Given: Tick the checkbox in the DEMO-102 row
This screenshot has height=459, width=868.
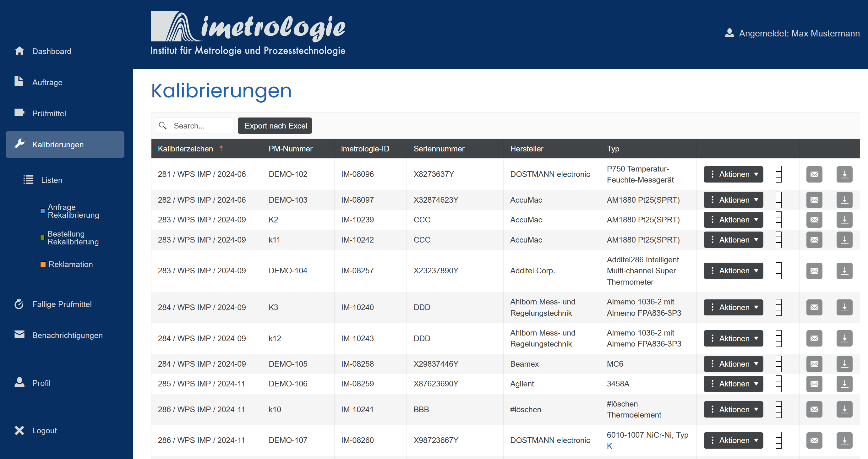Looking at the screenshot, I should click(778, 174).
